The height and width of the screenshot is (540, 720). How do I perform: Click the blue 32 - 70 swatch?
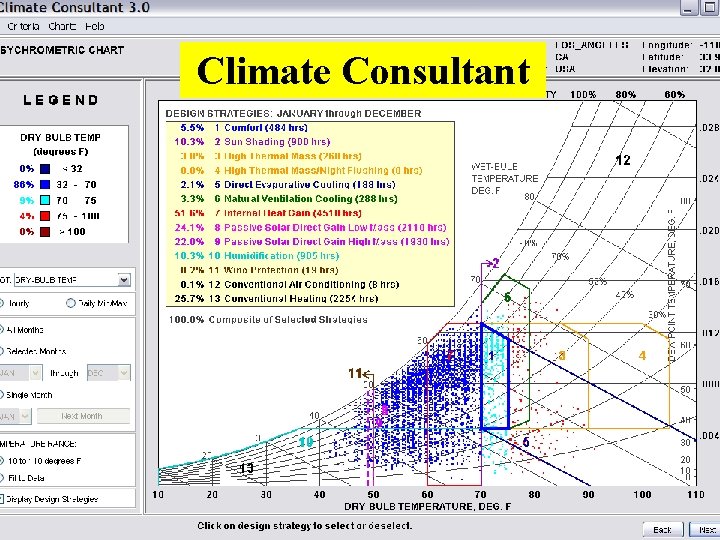pos(45,185)
